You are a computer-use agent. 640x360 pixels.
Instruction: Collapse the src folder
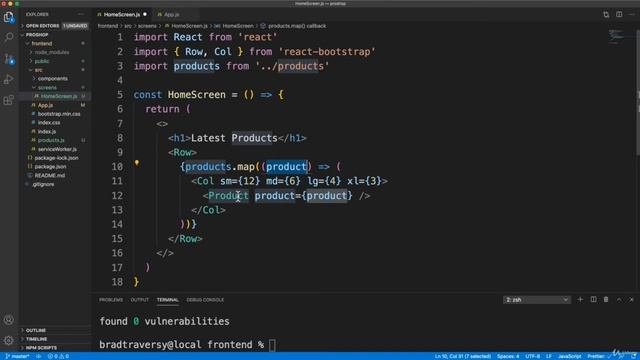(x=55, y=70)
